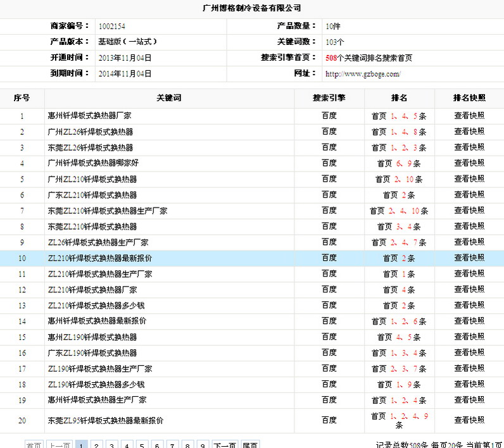View snapshot for keyword row 13
Screen dimensions: 504x448
[469, 305]
